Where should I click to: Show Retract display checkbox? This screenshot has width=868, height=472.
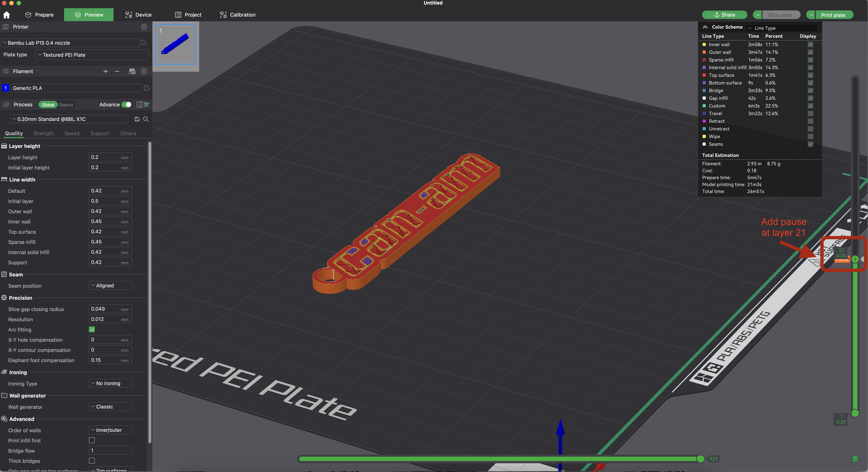[810, 121]
